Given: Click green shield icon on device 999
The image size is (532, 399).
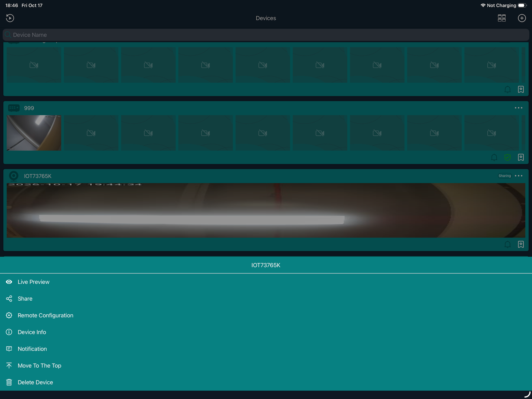Looking at the screenshot, I should (x=507, y=157).
